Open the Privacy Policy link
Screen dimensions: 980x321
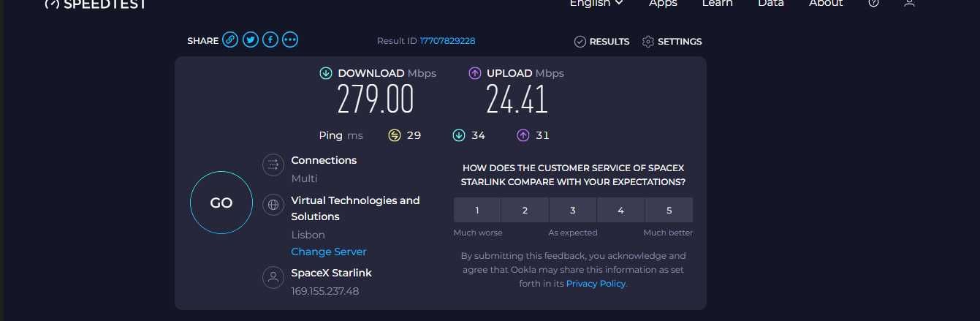tap(596, 284)
